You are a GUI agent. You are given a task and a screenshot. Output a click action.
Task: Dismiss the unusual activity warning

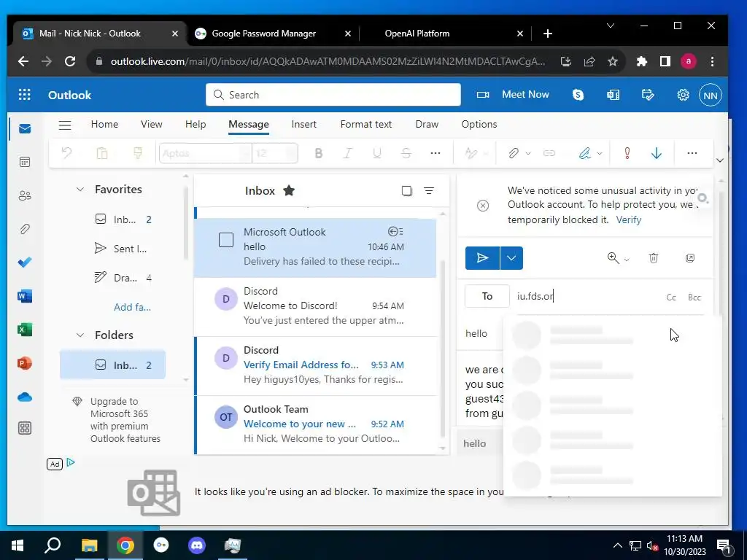click(x=483, y=205)
